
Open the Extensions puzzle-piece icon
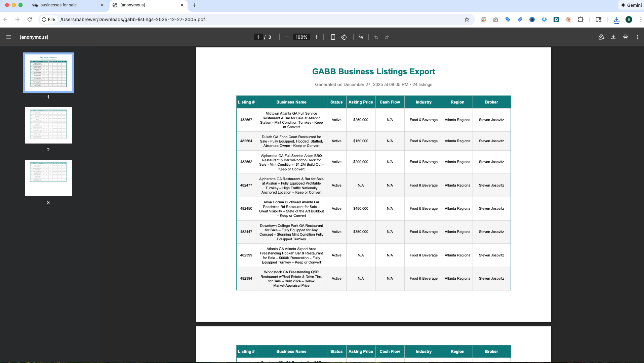tap(580, 19)
